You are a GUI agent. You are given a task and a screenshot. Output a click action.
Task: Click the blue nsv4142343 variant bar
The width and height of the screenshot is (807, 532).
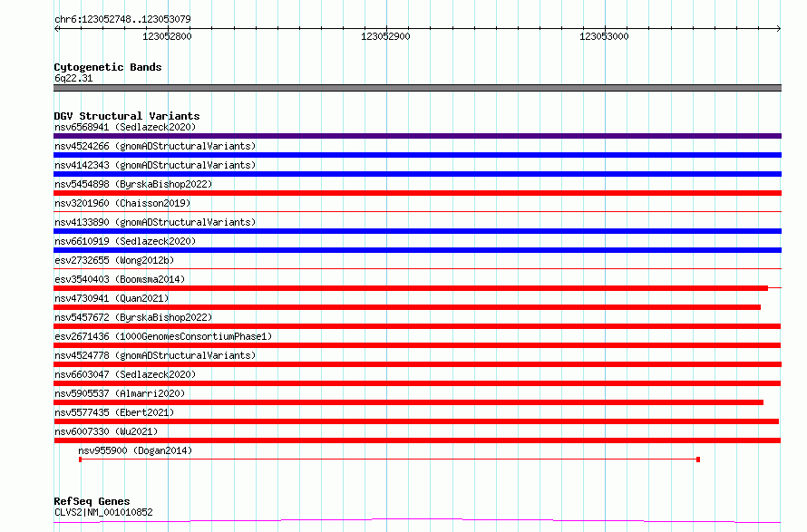point(417,174)
